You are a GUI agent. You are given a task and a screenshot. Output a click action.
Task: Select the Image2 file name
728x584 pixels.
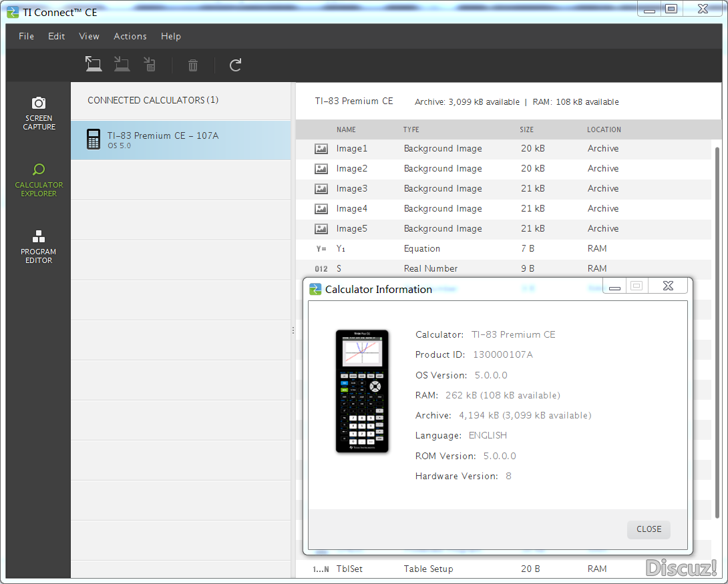click(x=351, y=168)
